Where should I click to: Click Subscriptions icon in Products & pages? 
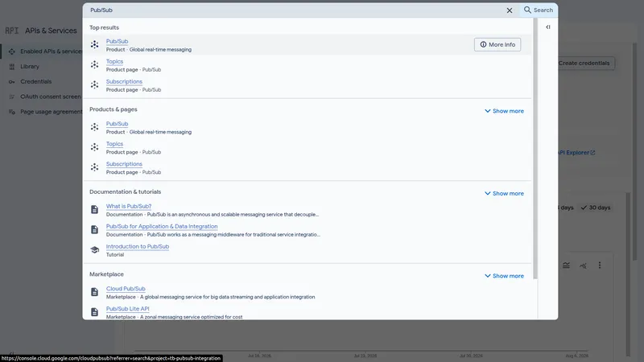94,167
